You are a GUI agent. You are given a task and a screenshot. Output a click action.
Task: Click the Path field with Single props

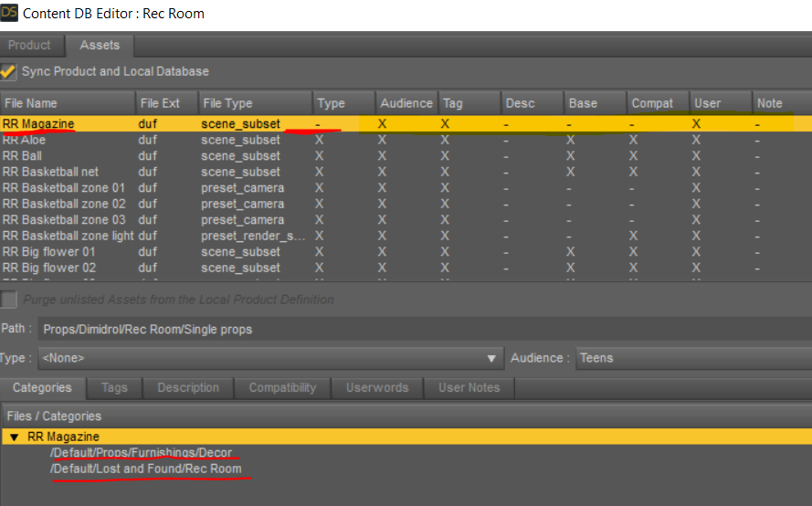[x=425, y=330]
